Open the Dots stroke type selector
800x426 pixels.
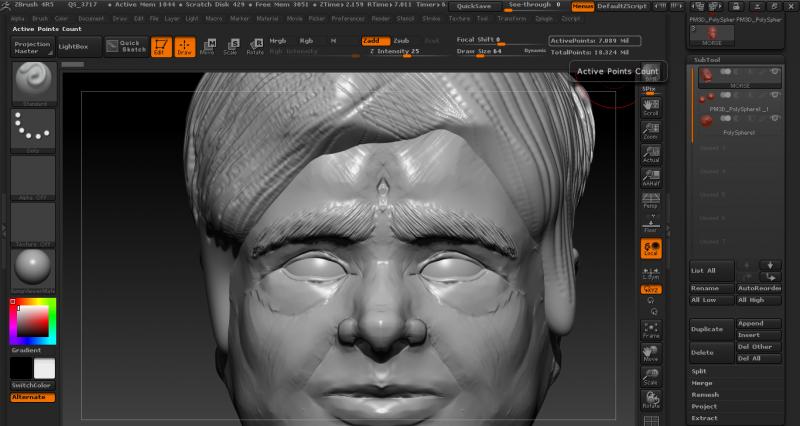tap(33, 131)
